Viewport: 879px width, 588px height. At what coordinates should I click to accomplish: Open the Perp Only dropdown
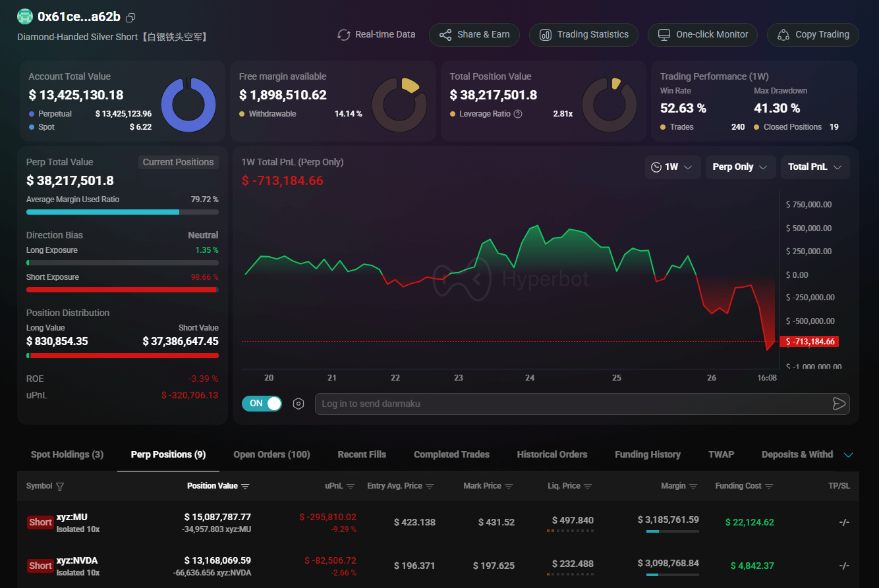pos(739,167)
